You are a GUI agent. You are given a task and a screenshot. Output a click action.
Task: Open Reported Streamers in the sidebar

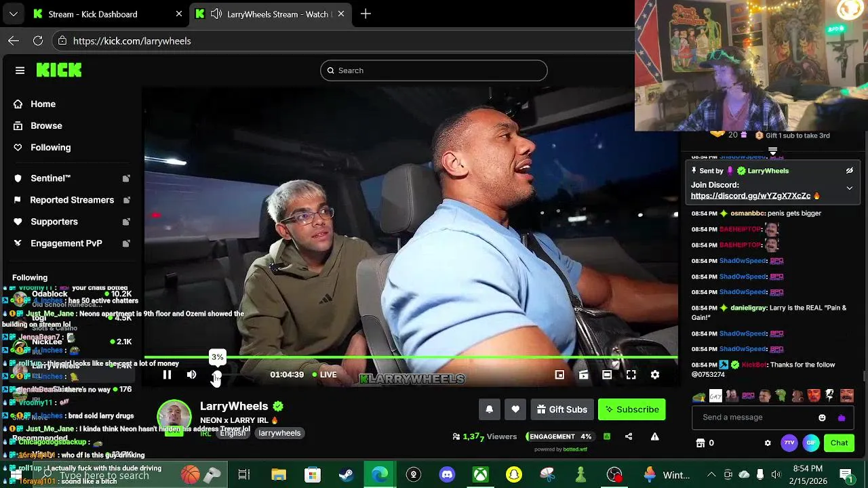point(72,200)
